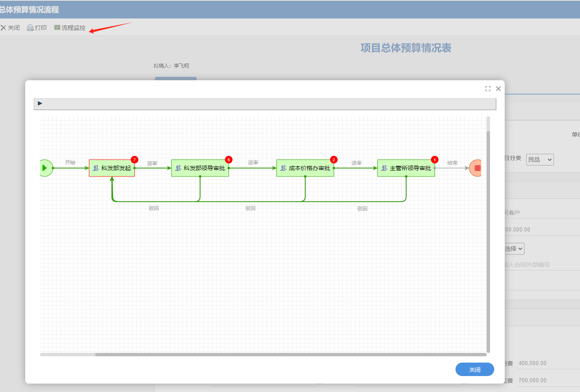Click the green start node circle

click(x=46, y=168)
